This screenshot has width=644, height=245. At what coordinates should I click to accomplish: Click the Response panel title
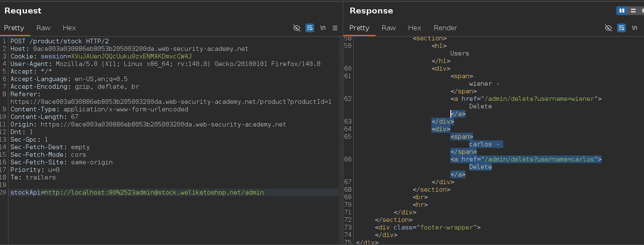tap(371, 11)
